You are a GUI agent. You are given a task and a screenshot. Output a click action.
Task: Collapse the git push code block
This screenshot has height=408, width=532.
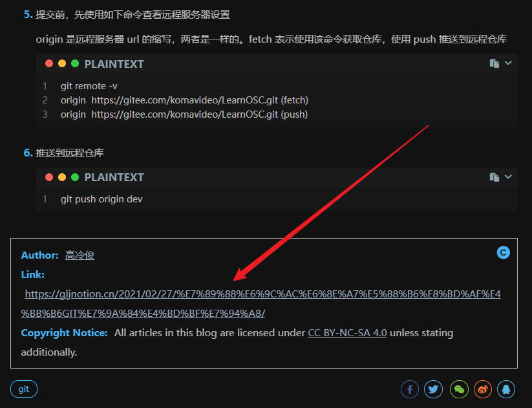[508, 177]
